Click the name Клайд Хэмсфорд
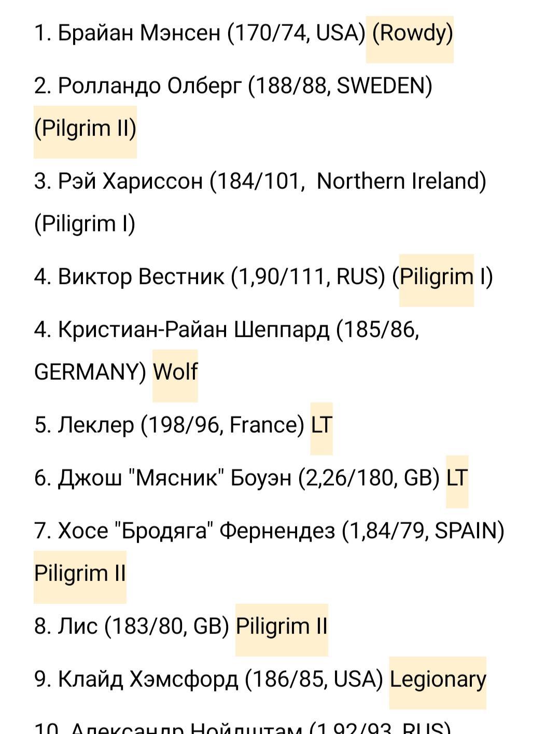Screen dimensions: 560x734 tap(148, 679)
